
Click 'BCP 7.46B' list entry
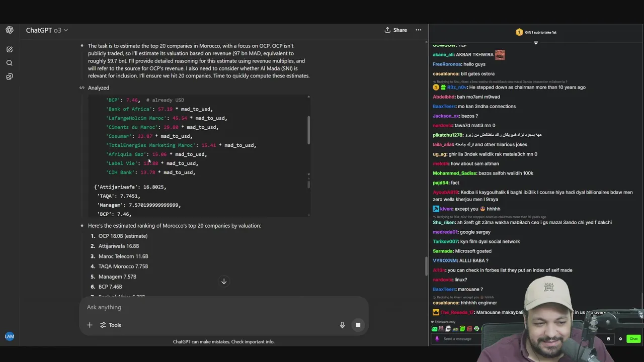(110, 287)
